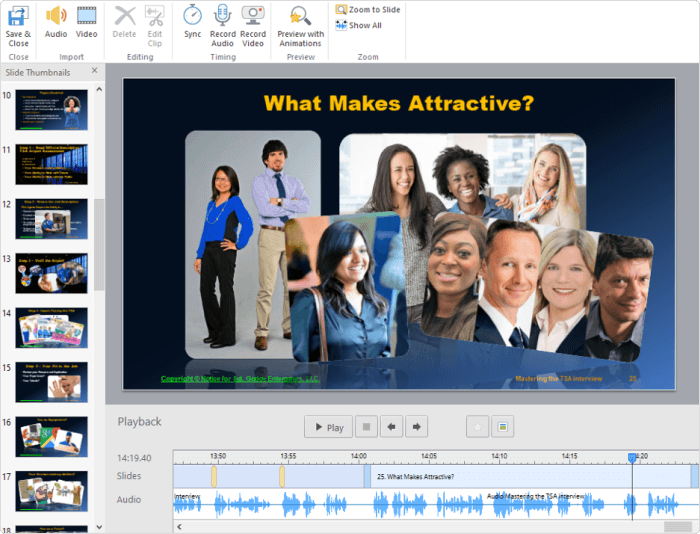Click the 14:19.40 current time display
Viewport: 700px width, 534px height.
[134, 458]
